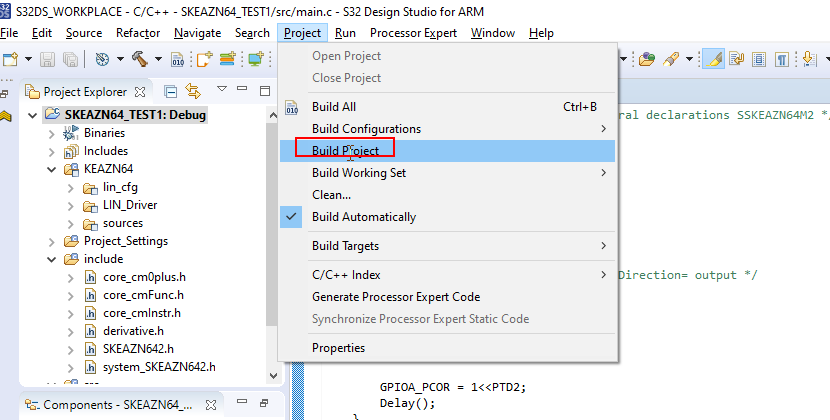
Task: Open Project Explorer View Menu triangle
Action: [222, 89]
